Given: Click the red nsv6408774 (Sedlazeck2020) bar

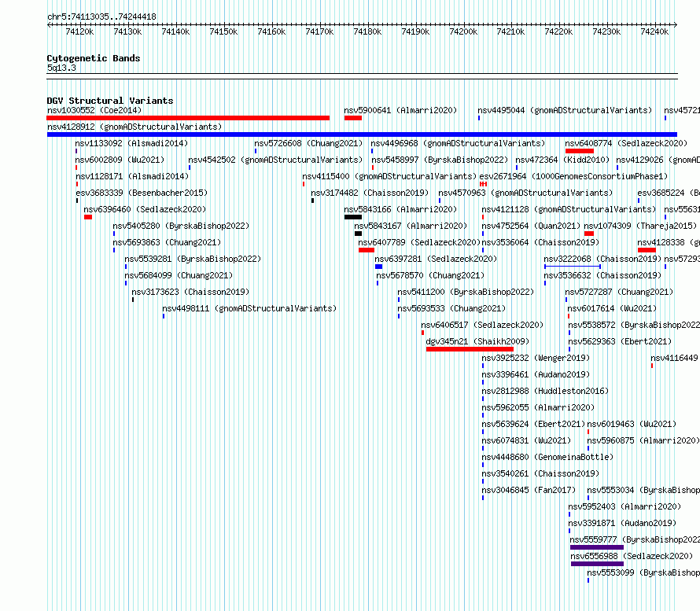Looking at the screenshot, I should [x=580, y=151].
